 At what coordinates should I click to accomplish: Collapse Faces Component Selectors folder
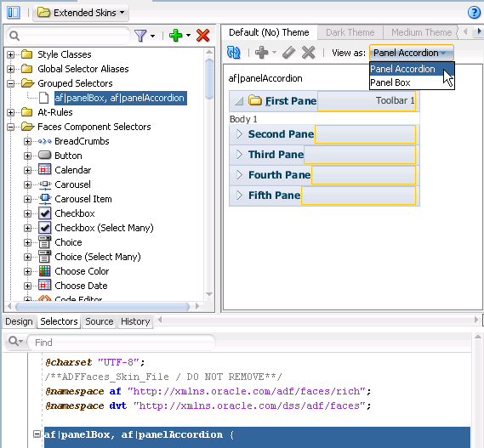pyautogui.click(x=10, y=127)
